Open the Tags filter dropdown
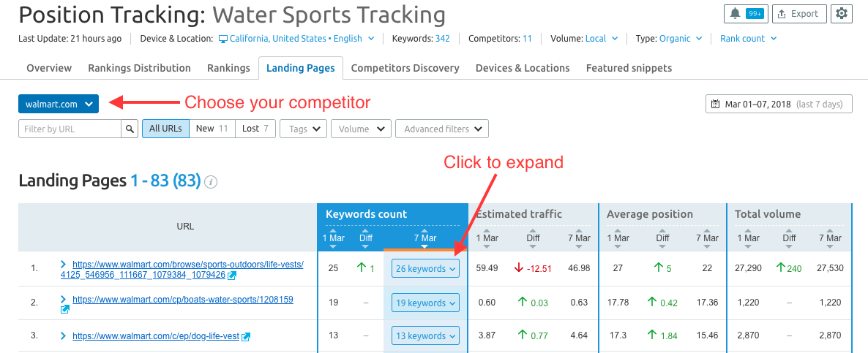Image resolution: width=868 pixels, height=353 pixels. 303,129
